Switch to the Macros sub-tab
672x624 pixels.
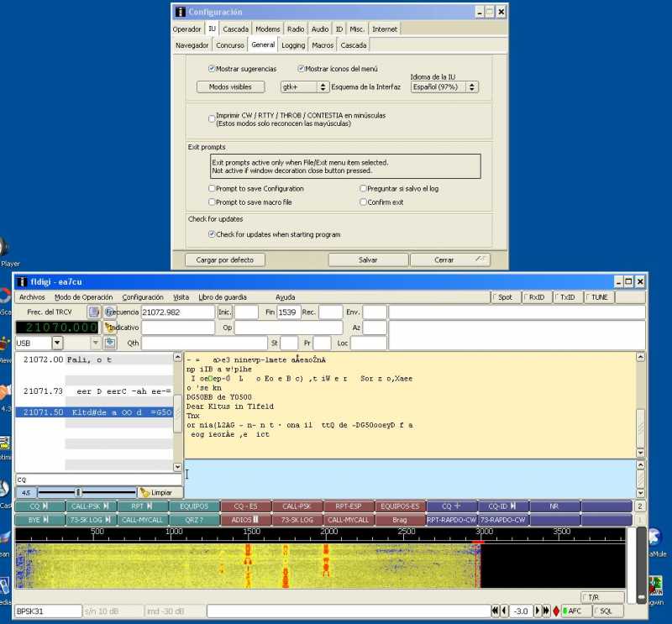tap(323, 45)
